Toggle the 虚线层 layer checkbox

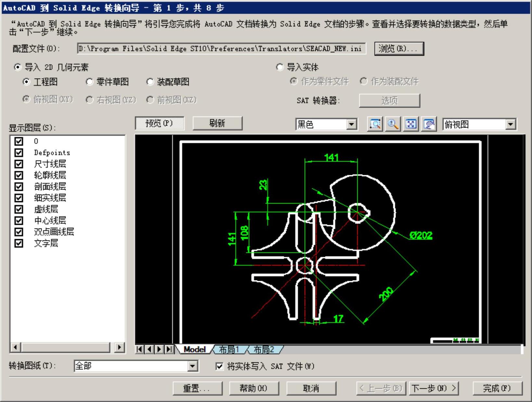[x=19, y=209]
